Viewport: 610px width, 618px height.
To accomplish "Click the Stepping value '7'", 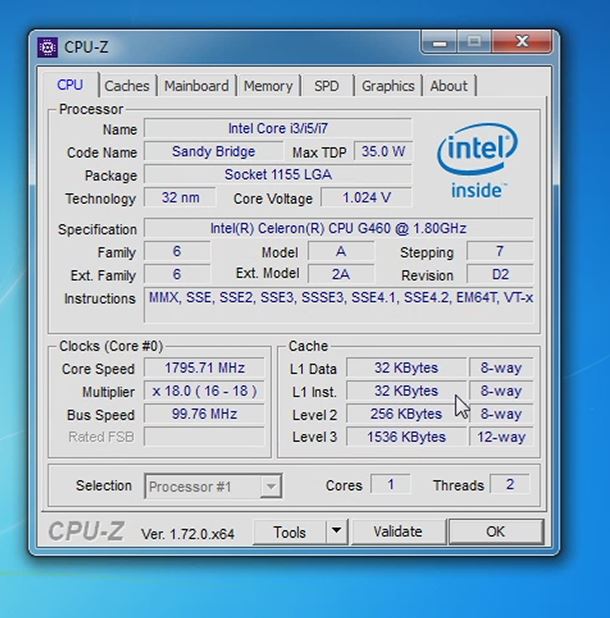I will click(x=500, y=251).
